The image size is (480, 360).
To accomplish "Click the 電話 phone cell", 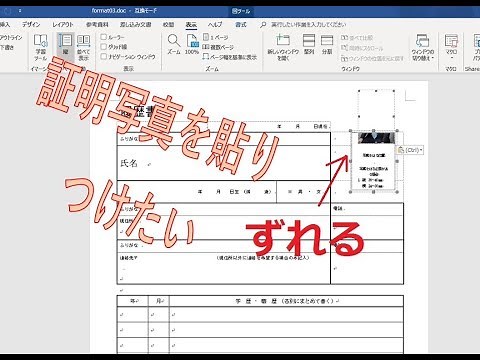I will (x=367, y=209).
